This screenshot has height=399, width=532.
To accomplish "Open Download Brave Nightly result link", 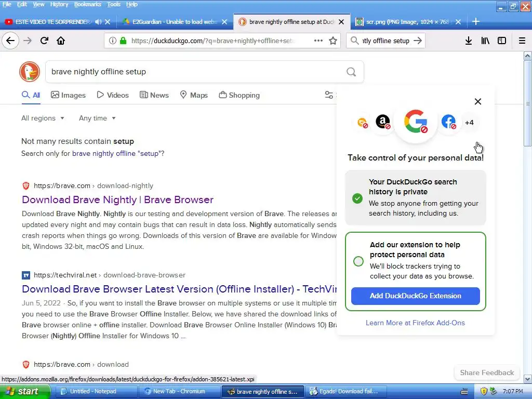I will tap(117, 199).
